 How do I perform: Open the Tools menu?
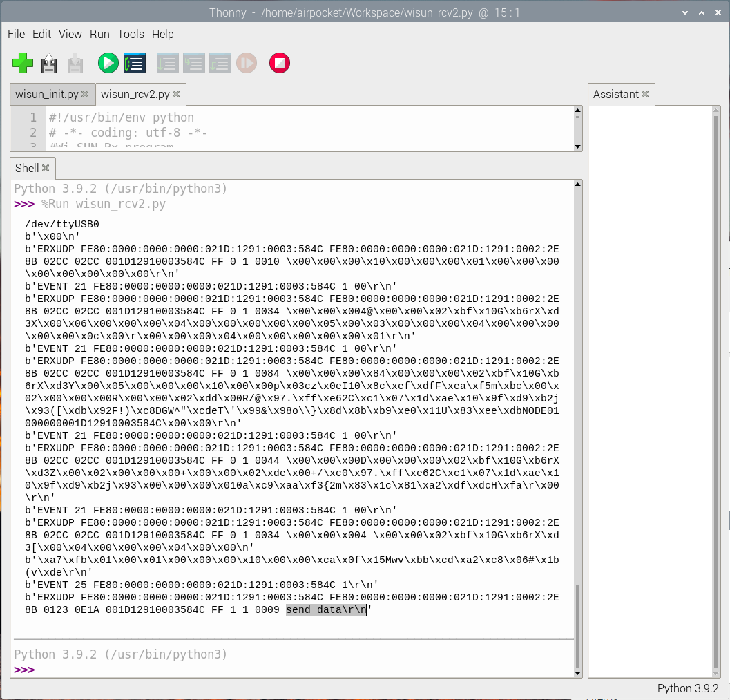pyautogui.click(x=131, y=34)
